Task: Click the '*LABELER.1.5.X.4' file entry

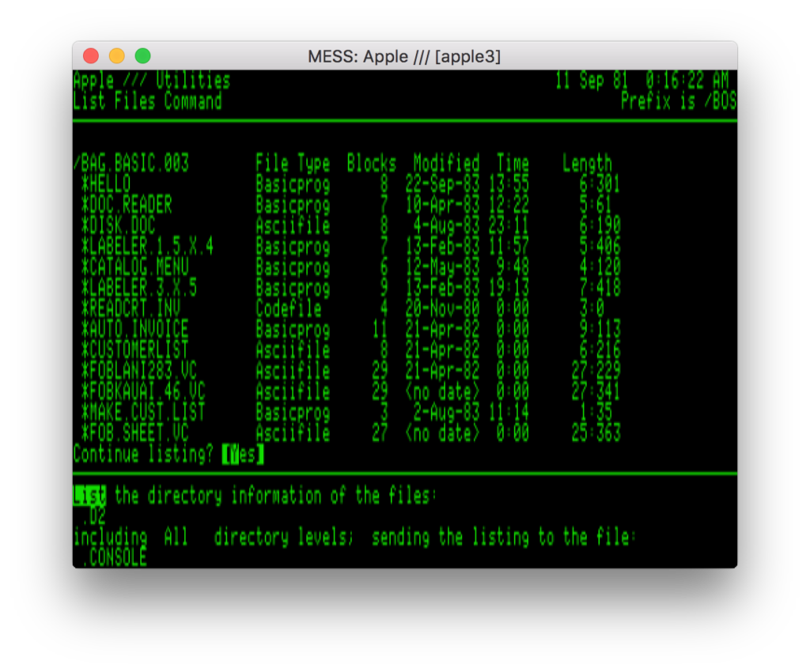Action: pos(147,247)
